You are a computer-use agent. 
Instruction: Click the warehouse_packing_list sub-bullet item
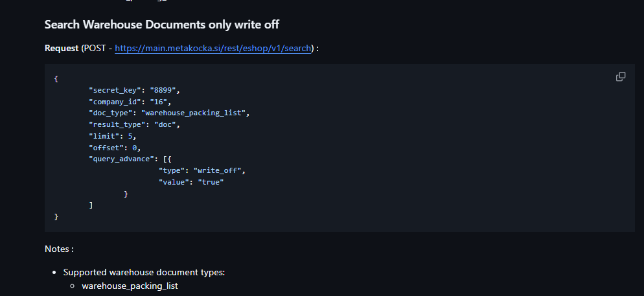pos(130,286)
